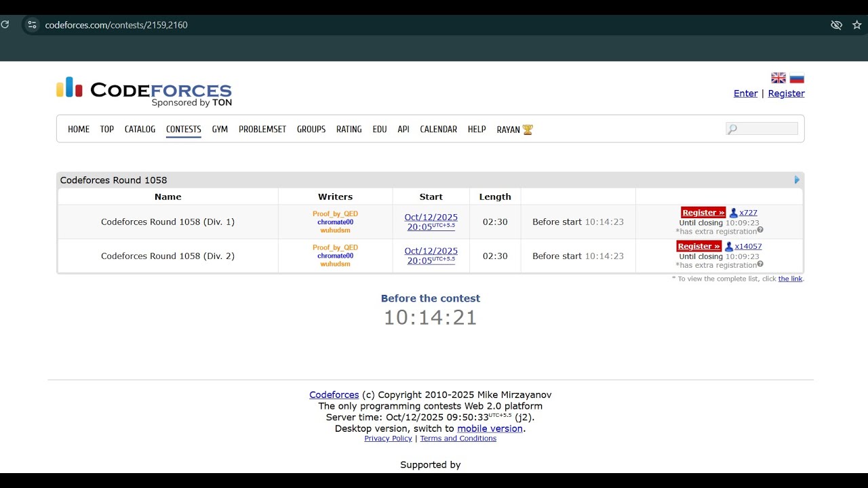The image size is (868, 488).
Task: Open the EDU section
Action: pyautogui.click(x=380, y=129)
